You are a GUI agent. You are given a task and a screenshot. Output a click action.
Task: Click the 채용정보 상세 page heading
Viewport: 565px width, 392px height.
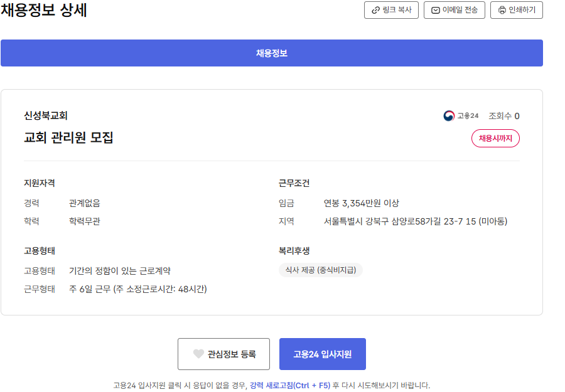(x=44, y=11)
